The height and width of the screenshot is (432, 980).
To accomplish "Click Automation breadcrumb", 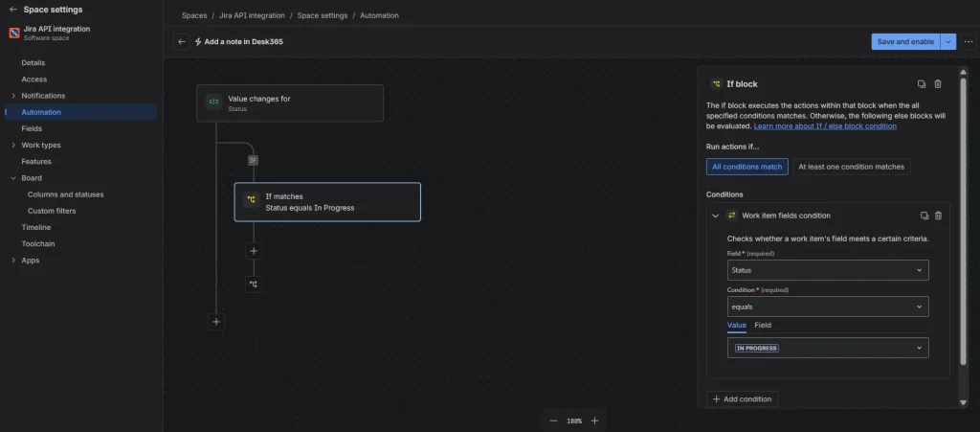I will (x=379, y=15).
